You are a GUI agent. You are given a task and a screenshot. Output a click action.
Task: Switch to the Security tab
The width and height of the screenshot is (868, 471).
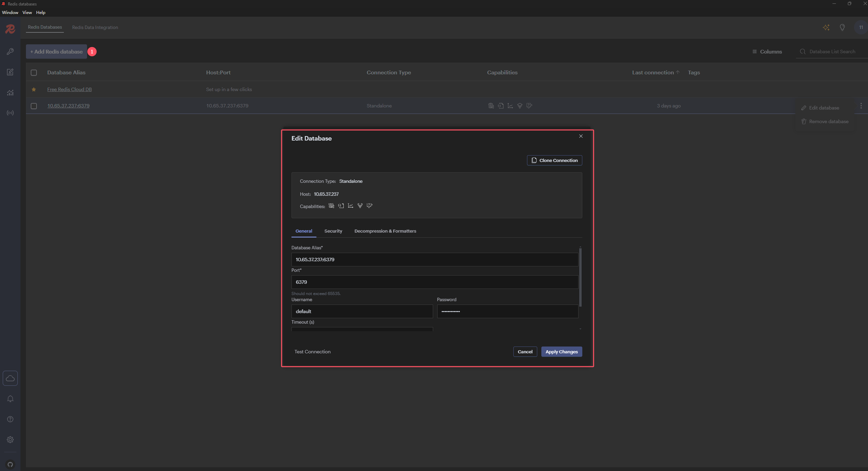coord(333,231)
